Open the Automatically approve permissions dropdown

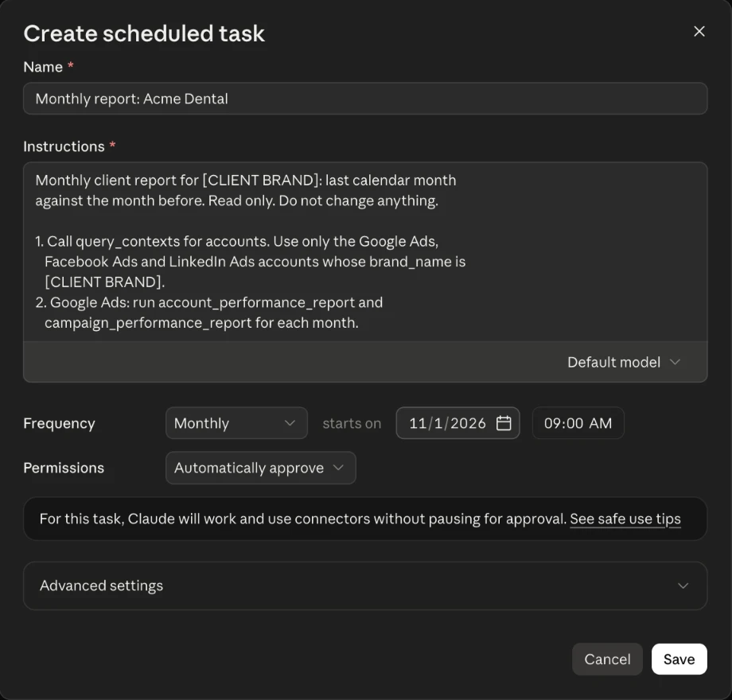click(260, 468)
